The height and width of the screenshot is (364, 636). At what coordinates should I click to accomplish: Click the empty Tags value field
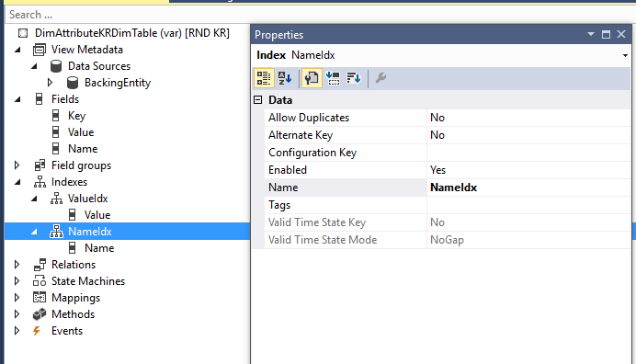528,205
